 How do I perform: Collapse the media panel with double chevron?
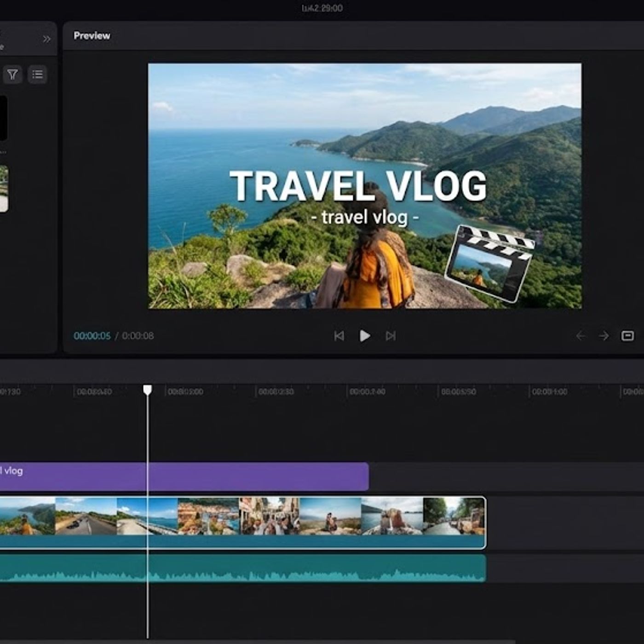pos(46,39)
